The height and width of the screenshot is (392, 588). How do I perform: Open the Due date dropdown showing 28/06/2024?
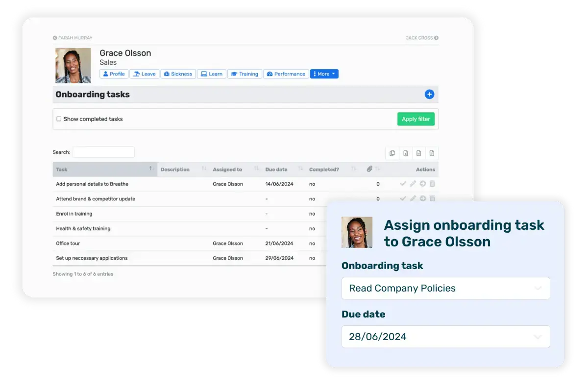pyautogui.click(x=445, y=337)
